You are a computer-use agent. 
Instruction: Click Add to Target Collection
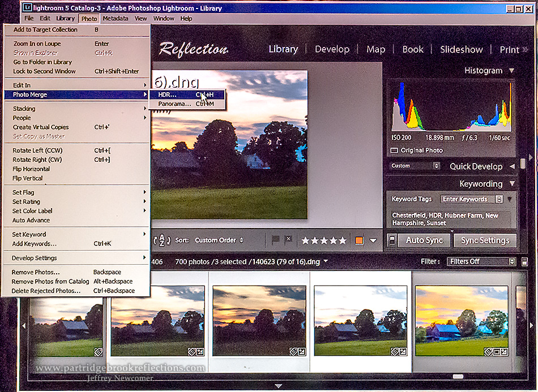(77, 30)
